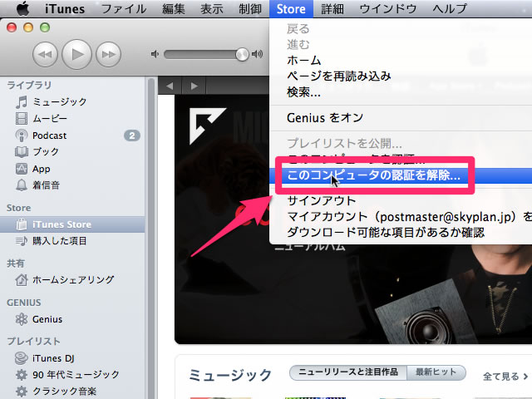Screen dimensions: 532x399
Task: Open the ファイル menu
Action: [x=124, y=9]
